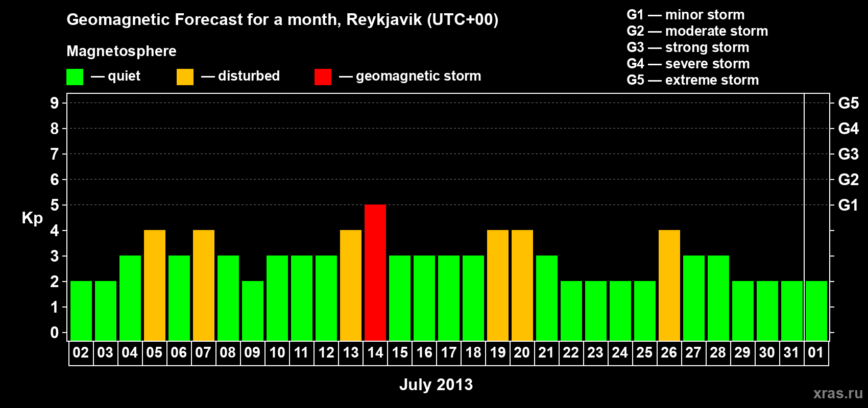
Task: Click the G1 label on right axis
Action: coord(848,205)
